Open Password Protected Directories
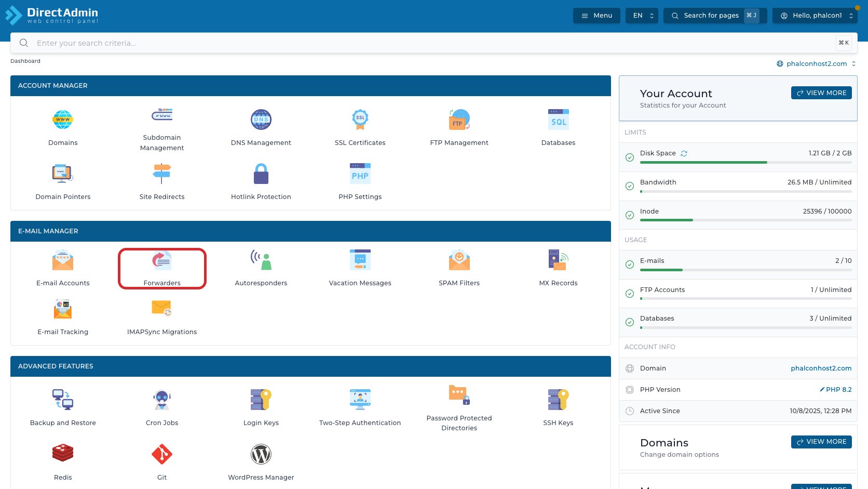Viewport: 868px width, 489px height. [459, 408]
